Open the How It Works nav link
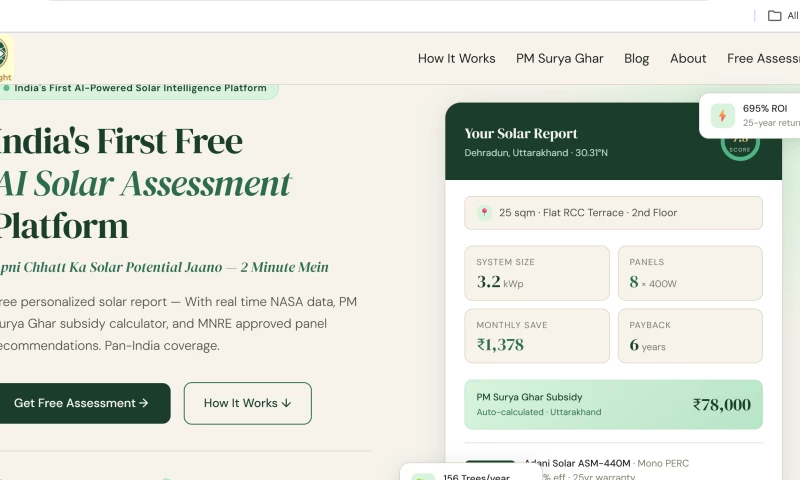 coord(456,59)
